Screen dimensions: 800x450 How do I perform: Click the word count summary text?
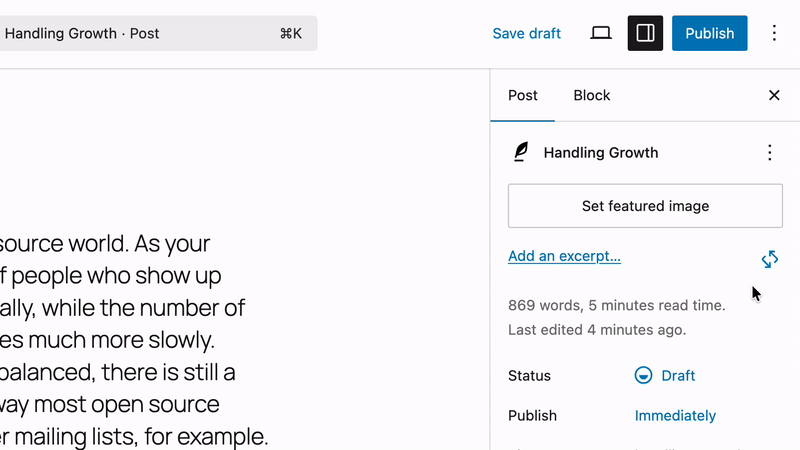[x=616, y=305]
